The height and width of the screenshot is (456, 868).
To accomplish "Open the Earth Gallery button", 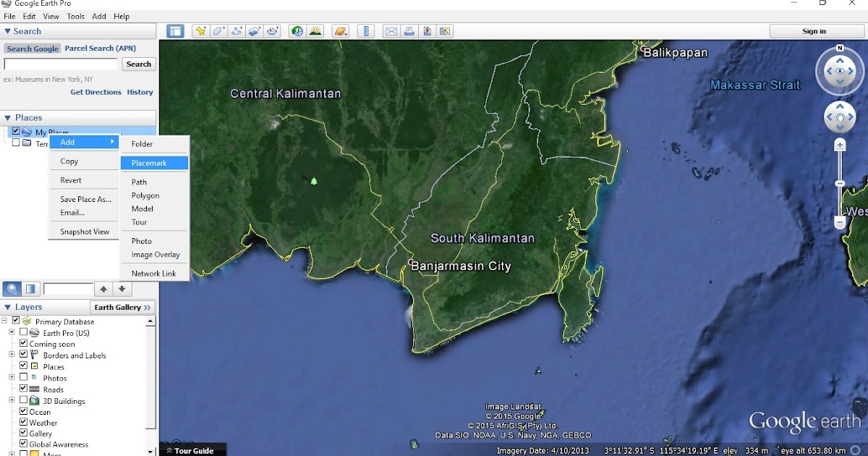I will (x=122, y=307).
